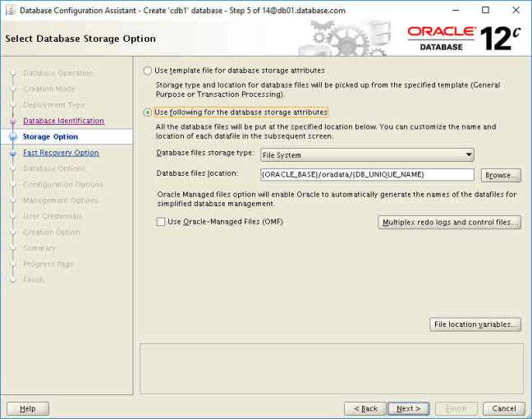This screenshot has width=532, height=419.
Task: Enable Use Oracle-Managed Files (OMF) checkbox
Action: click(161, 222)
